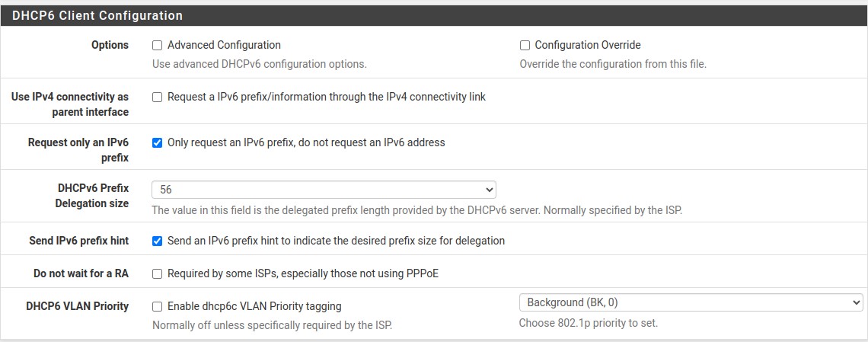Screen dimensions: 868x342
Task: Enable the Advanced Configuration checkbox
Action: [158, 46]
